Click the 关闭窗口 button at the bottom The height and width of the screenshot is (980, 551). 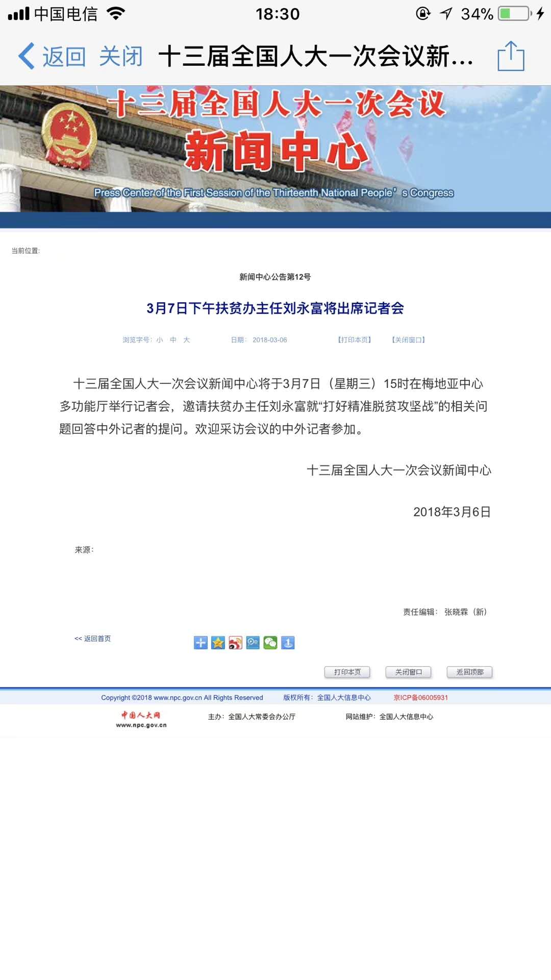[409, 672]
